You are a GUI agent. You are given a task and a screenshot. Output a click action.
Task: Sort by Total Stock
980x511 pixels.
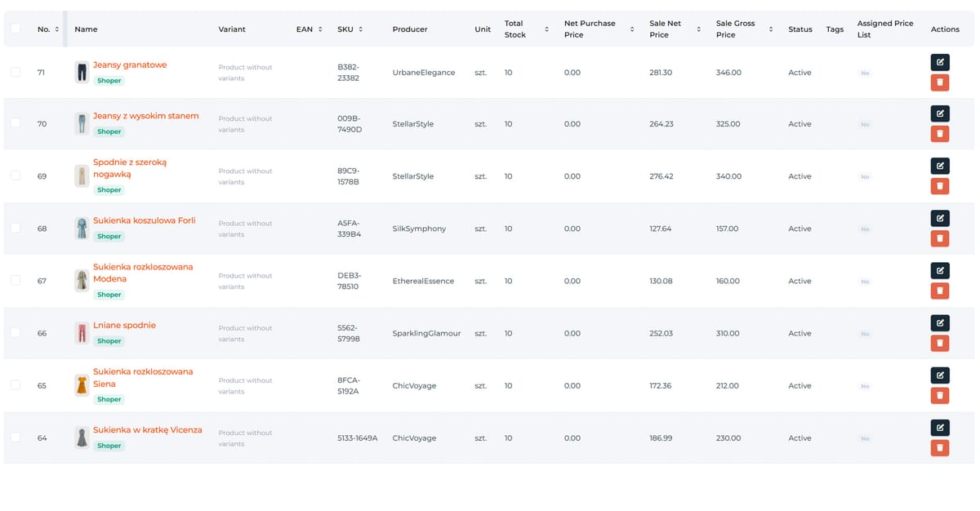546,29
